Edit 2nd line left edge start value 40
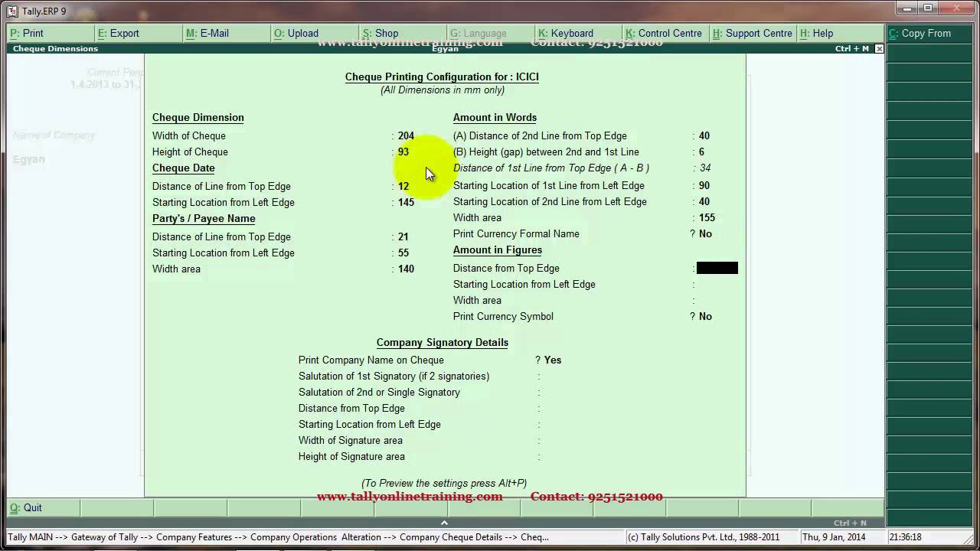Screen dimensions: 980x551 704,201
